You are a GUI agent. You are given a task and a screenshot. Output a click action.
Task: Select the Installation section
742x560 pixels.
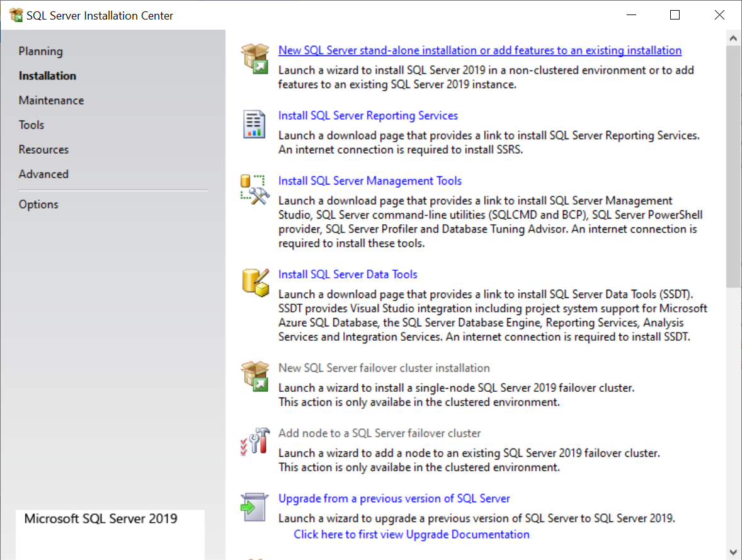(x=47, y=76)
